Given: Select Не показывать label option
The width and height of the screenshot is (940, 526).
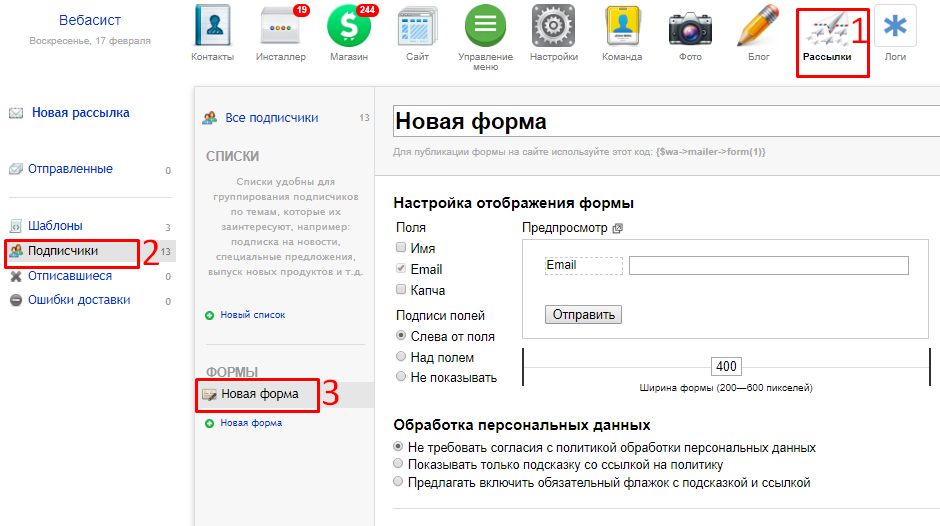Looking at the screenshot, I should [x=401, y=376].
